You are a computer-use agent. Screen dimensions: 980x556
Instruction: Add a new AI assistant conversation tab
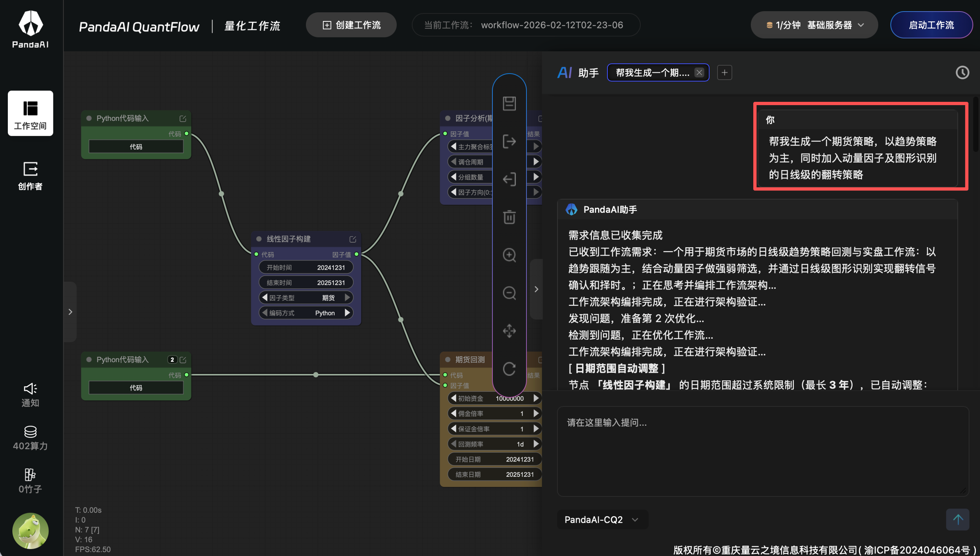tap(725, 73)
